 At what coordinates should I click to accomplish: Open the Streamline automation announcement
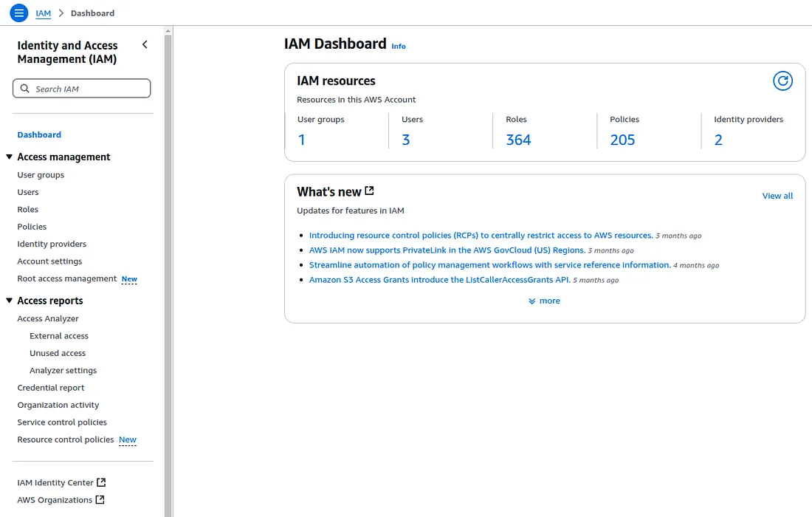pyautogui.click(x=489, y=265)
